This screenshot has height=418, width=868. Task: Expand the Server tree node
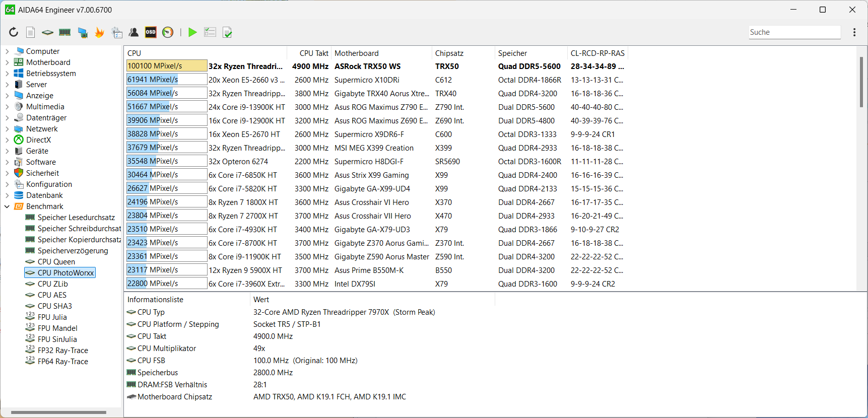[x=7, y=85]
